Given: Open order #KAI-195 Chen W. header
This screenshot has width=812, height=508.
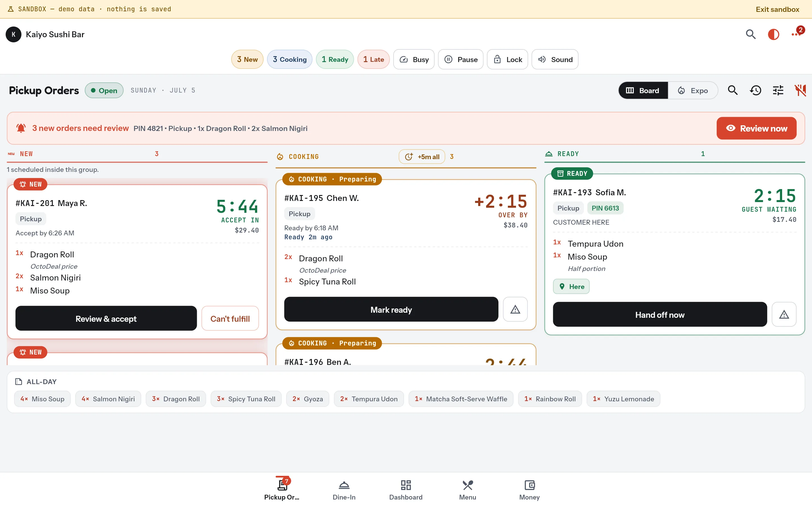Looking at the screenshot, I should (x=321, y=198).
